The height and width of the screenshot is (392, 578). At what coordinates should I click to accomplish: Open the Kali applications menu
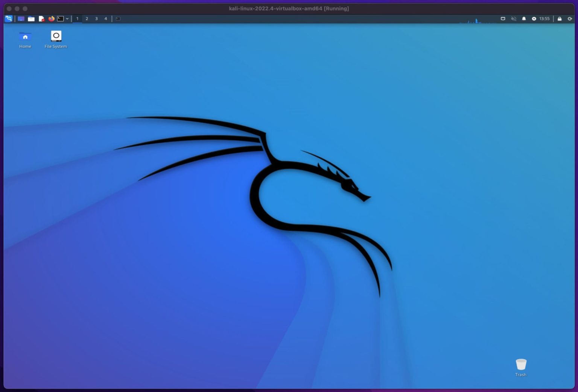click(x=9, y=19)
